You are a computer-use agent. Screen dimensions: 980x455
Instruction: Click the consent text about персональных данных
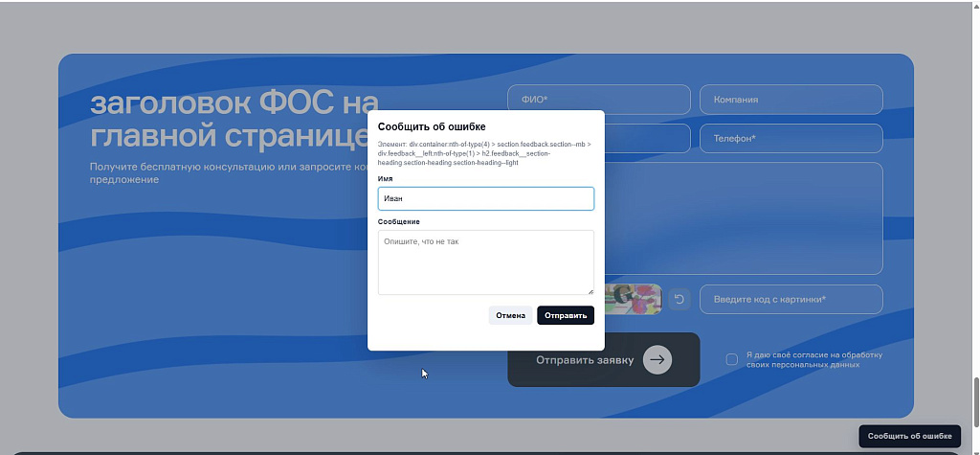tap(813, 359)
